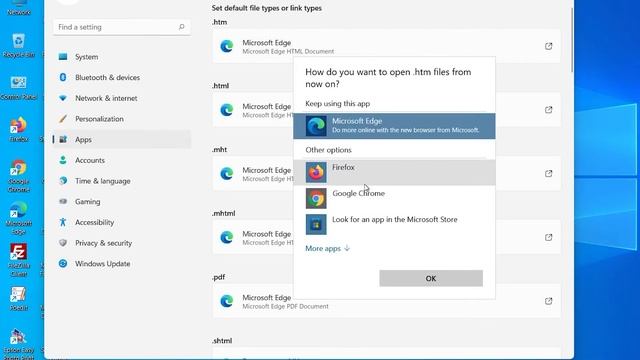Go to Network & internet settings
640x360 pixels.
tap(122, 98)
